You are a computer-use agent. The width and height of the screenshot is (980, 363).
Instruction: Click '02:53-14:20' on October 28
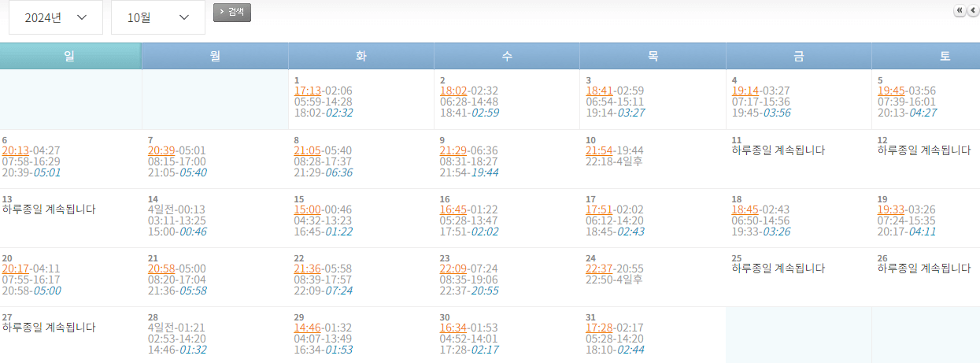coord(177,339)
